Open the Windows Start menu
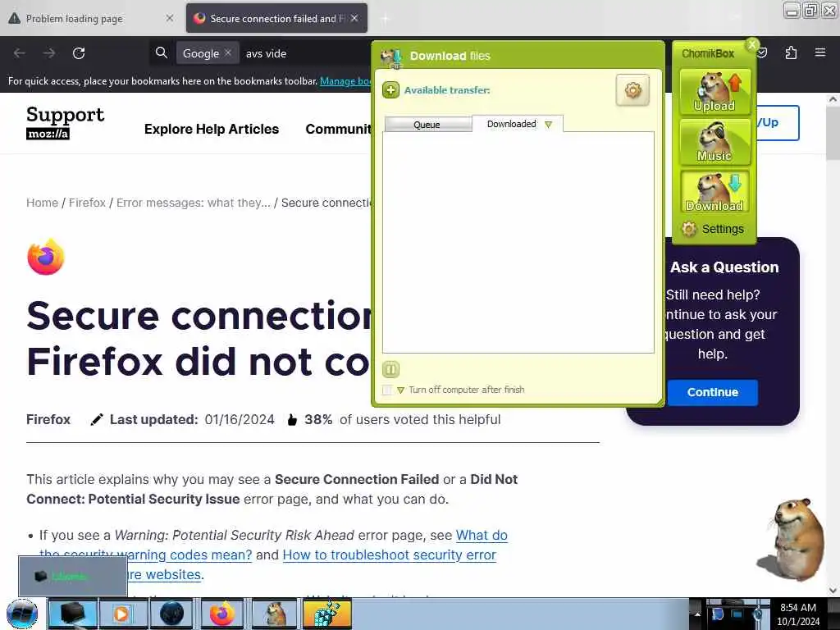Image resolution: width=840 pixels, height=630 pixels. click(22, 614)
